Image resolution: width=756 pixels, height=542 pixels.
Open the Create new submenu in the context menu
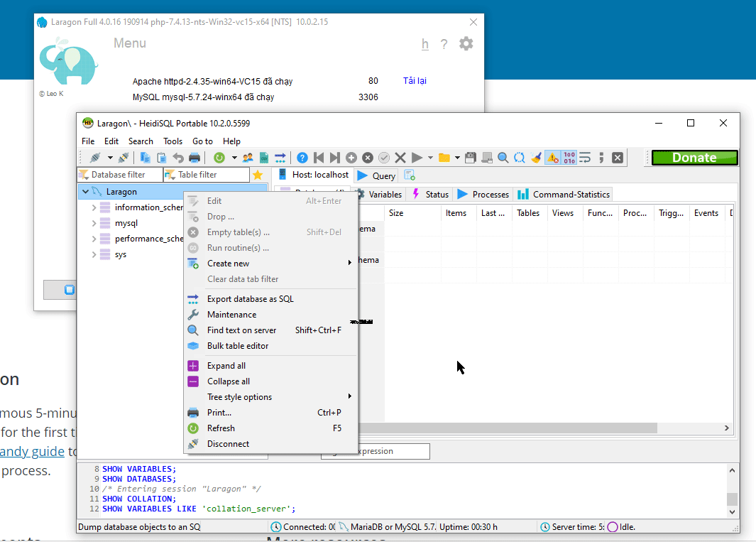(270, 264)
